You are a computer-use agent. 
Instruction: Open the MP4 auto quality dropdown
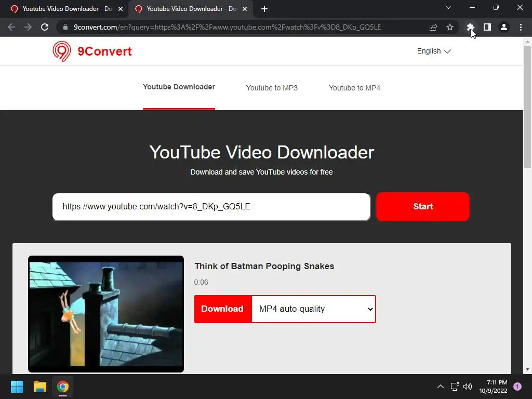coord(314,309)
